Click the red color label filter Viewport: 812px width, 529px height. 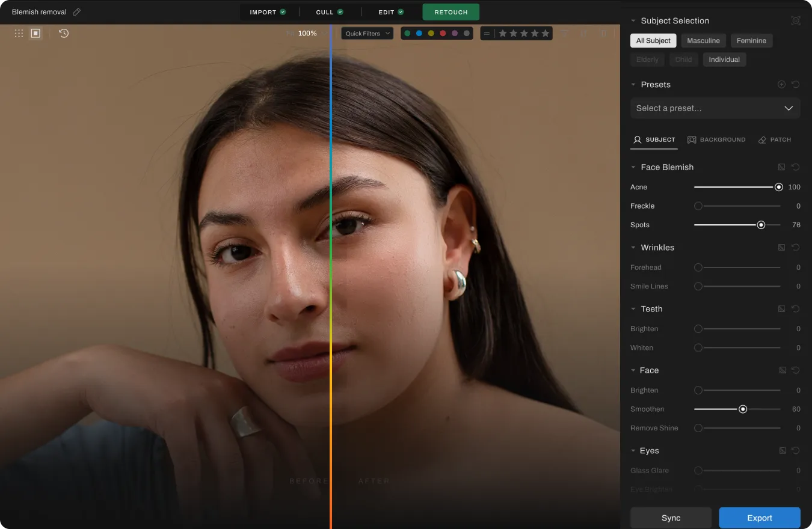tap(443, 34)
